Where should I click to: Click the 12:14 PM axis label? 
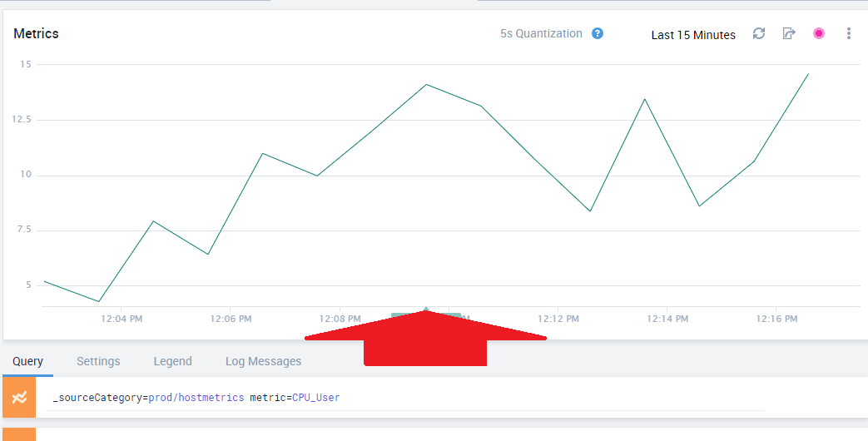(x=667, y=319)
